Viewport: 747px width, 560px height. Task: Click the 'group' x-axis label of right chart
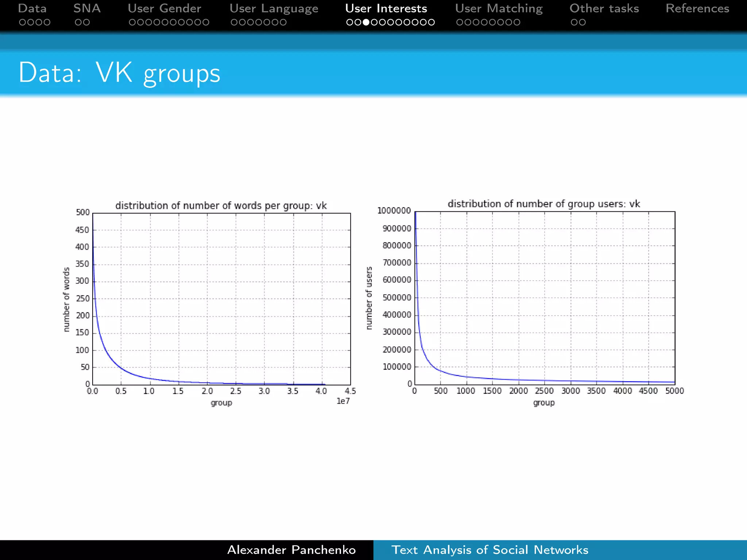(544, 403)
